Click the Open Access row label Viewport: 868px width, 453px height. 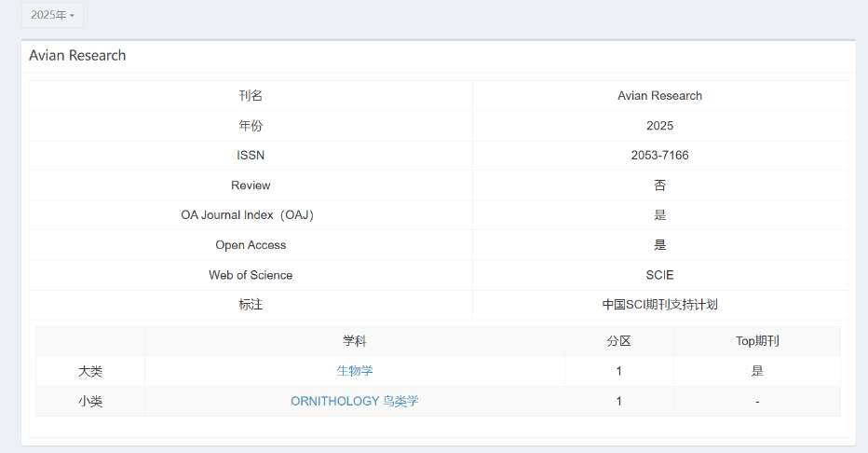click(251, 245)
